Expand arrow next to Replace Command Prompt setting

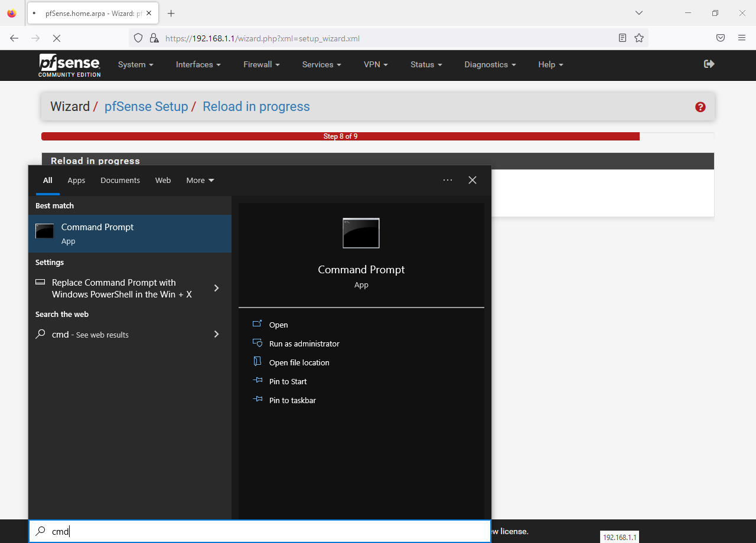pyautogui.click(x=216, y=288)
